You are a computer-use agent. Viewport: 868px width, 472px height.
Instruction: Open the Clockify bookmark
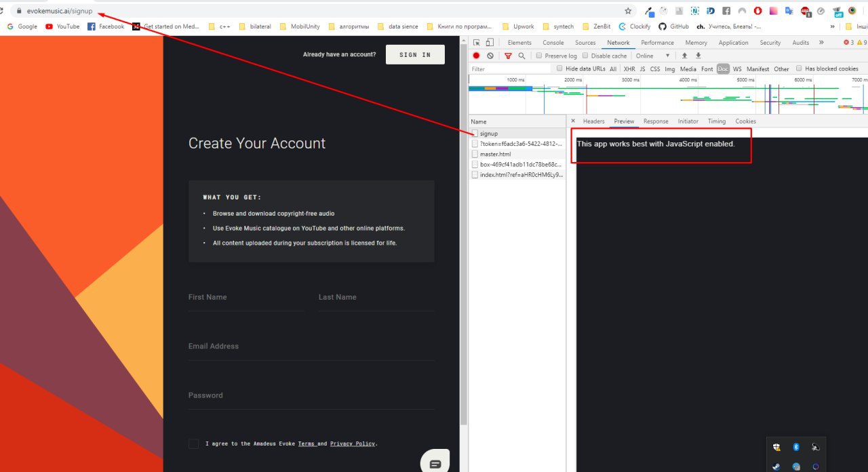634,26
